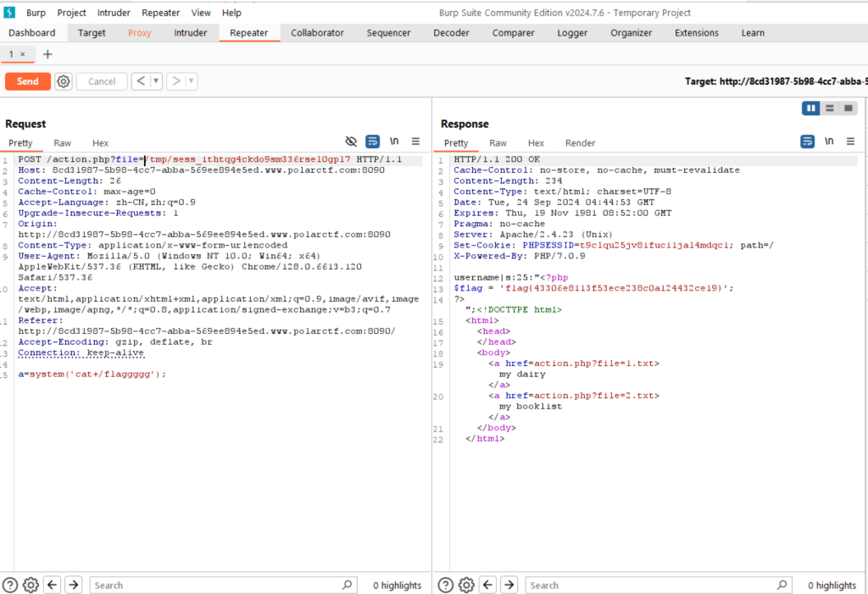This screenshot has height=594, width=868.
Task: Open the Intruder menu in the menu bar
Action: coord(114,13)
